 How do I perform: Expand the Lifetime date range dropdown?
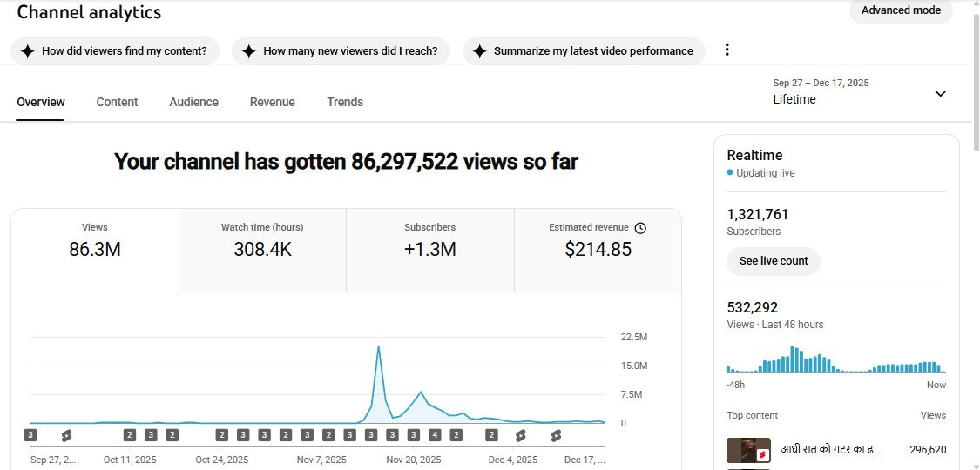point(940,93)
